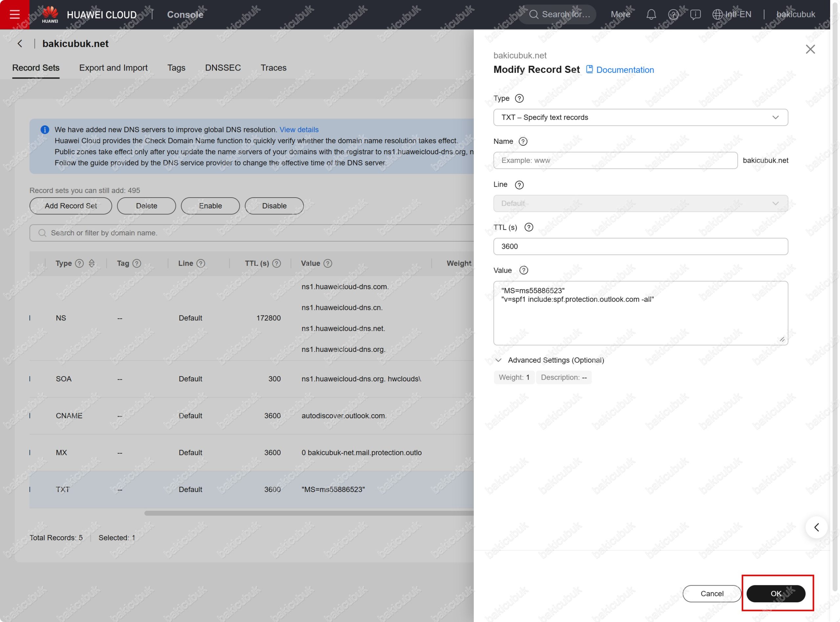The width and height of the screenshot is (840, 622).
Task: Click the Intl-EN globe language icon
Action: coord(717,14)
